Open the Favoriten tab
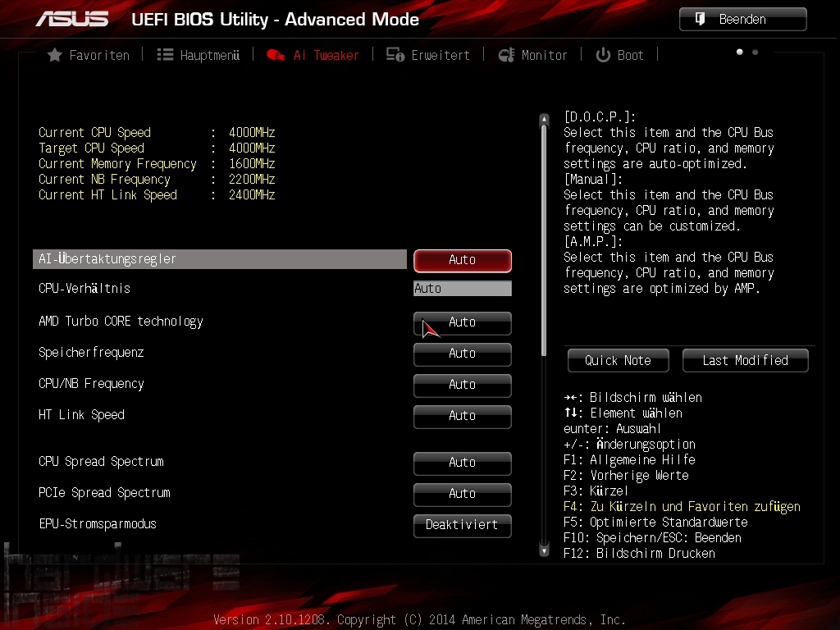This screenshot has width=840, height=630. coord(89,55)
